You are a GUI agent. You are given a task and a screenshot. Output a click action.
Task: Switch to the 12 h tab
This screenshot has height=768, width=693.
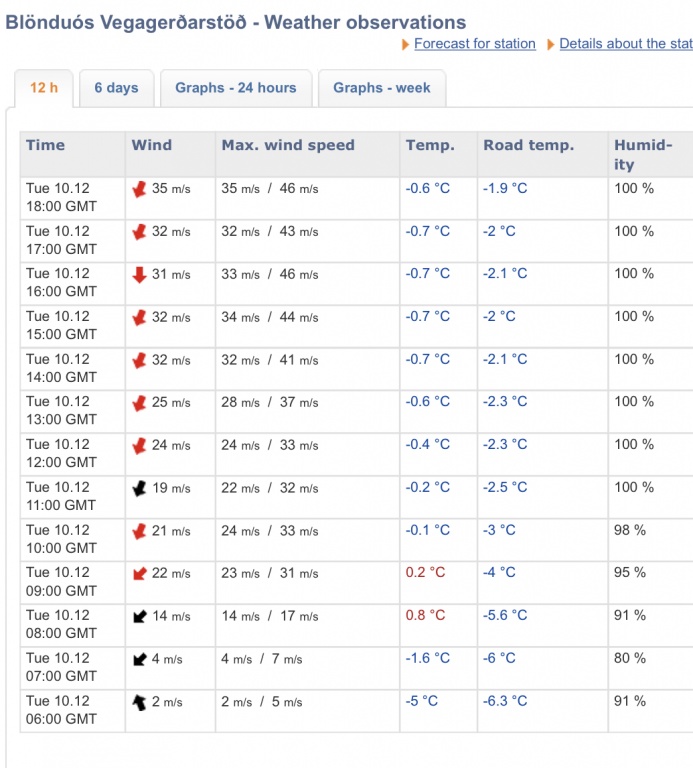tap(43, 88)
